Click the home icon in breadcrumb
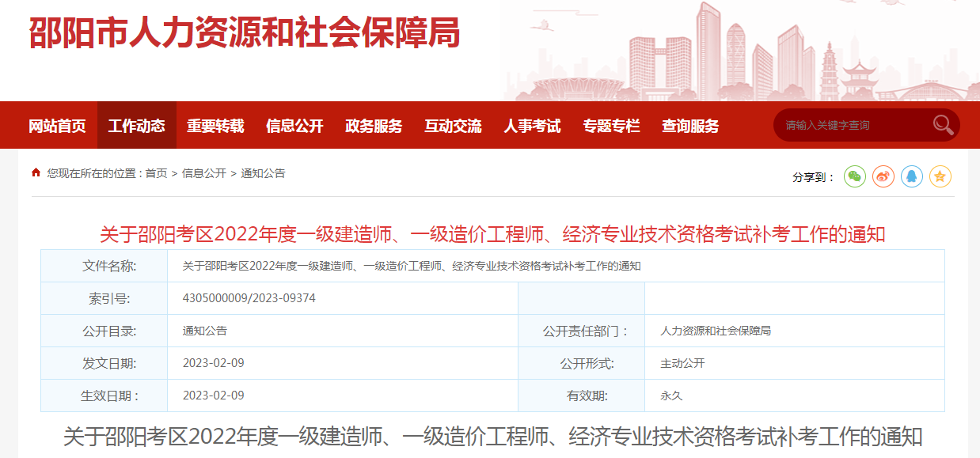The width and height of the screenshot is (980, 458). (x=36, y=172)
